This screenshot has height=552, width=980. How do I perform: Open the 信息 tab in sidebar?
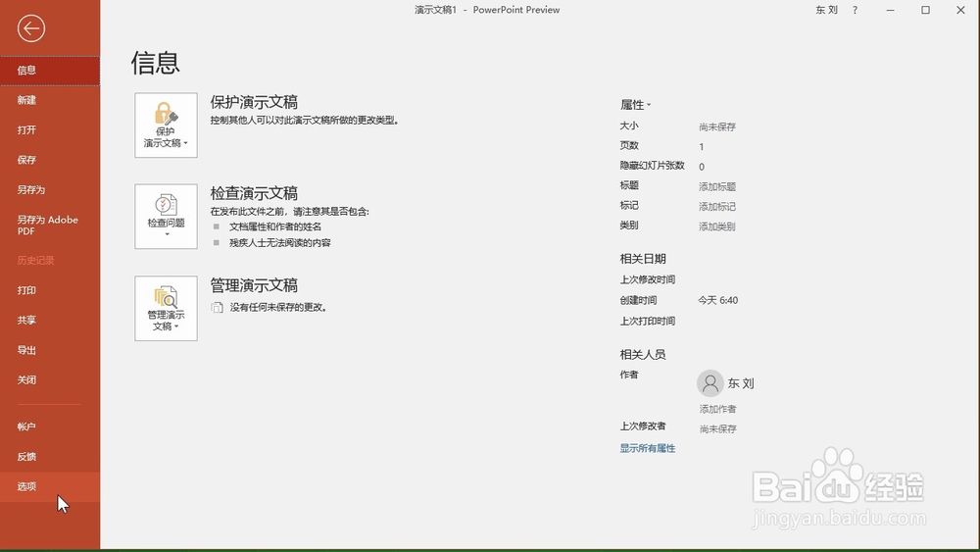[x=50, y=70]
